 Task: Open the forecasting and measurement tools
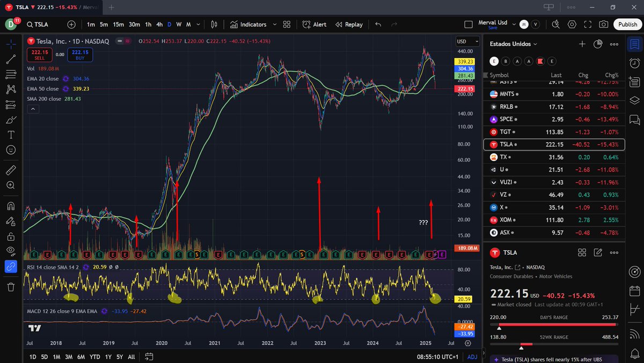(x=11, y=105)
